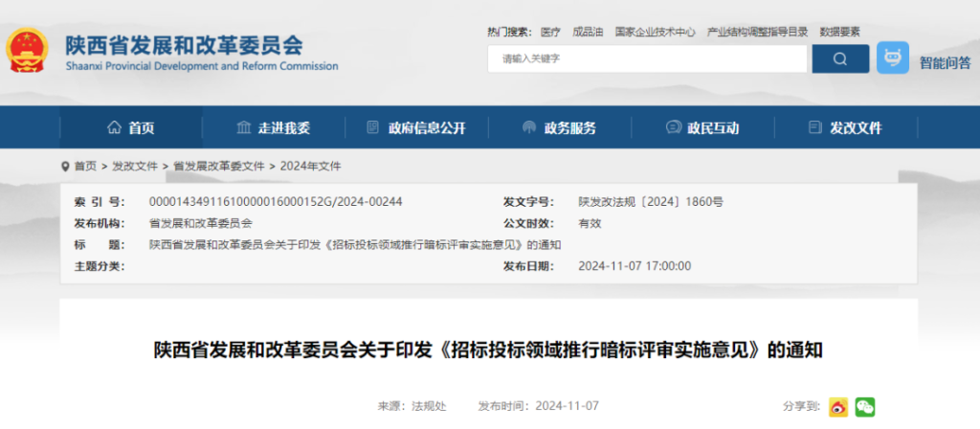Click publish date 2024-11-07 17:00:00

[635, 266]
